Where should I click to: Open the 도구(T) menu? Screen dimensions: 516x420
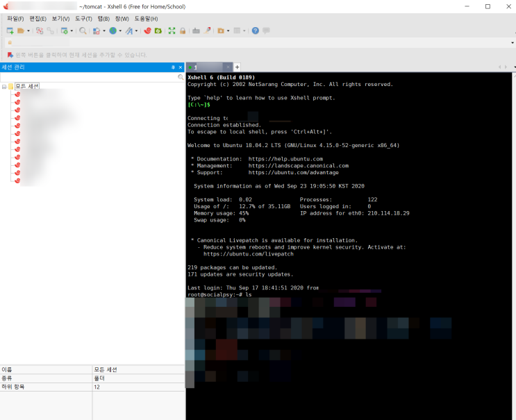pyautogui.click(x=83, y=19)
